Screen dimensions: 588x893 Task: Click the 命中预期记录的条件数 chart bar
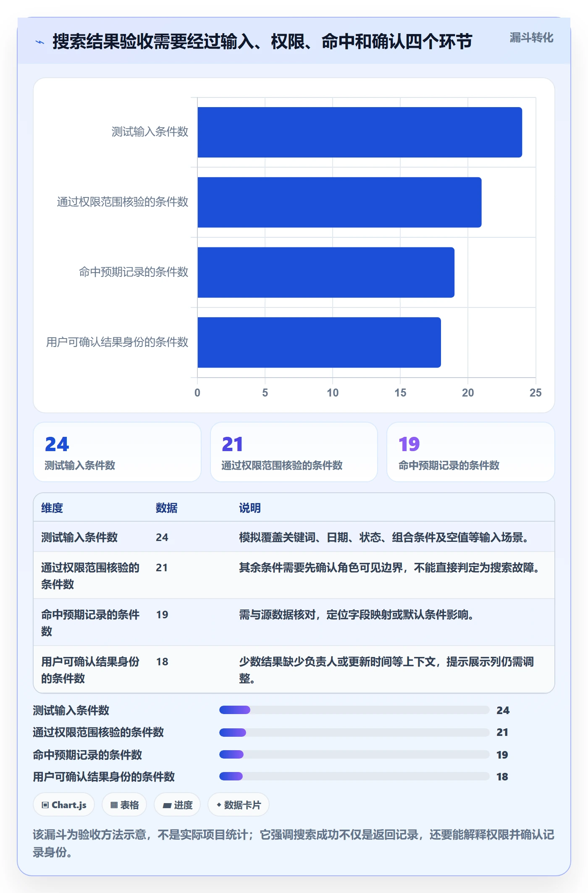(x=326, y=272)
